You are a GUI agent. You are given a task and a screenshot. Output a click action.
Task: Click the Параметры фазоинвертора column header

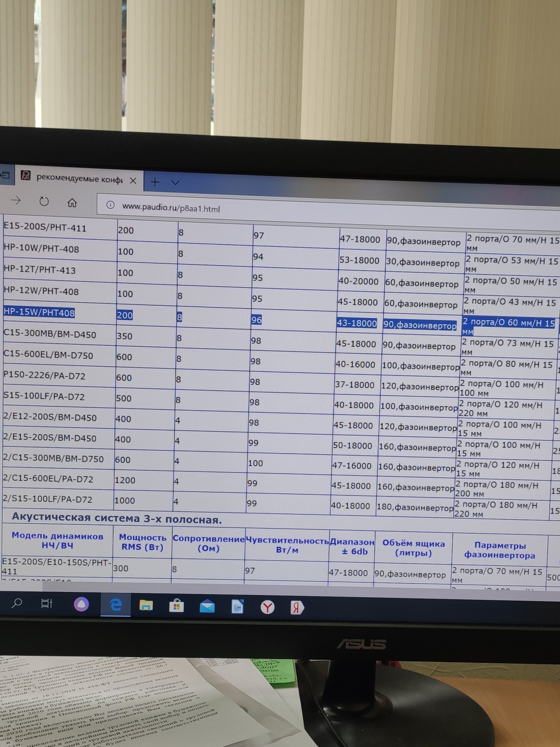500,550
